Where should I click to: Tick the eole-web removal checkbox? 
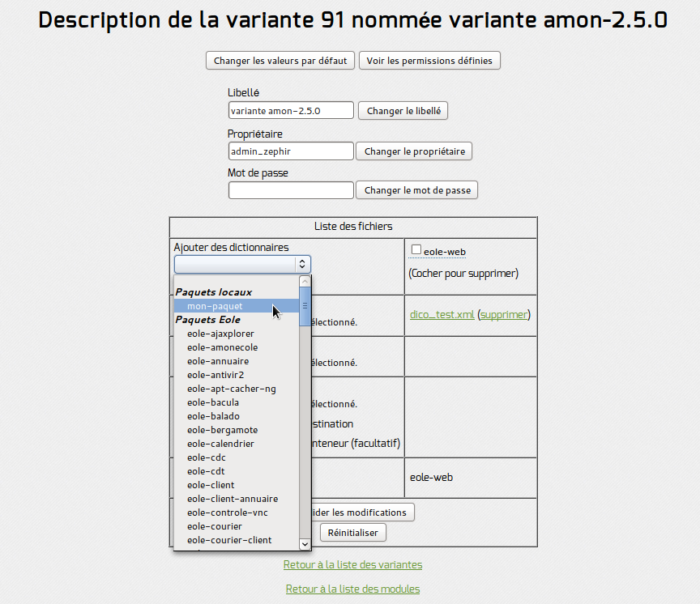coord(416,250)
